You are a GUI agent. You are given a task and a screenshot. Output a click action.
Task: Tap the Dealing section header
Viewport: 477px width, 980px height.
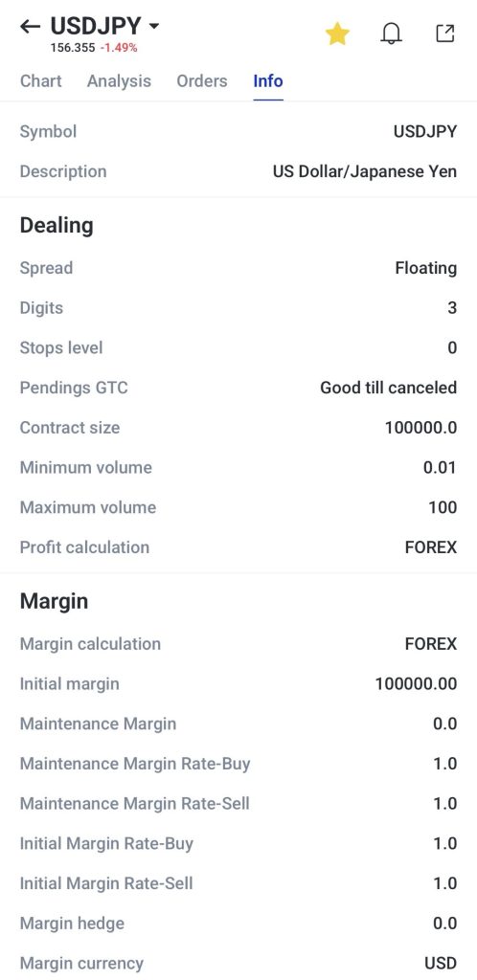click(x=57, y=226)
